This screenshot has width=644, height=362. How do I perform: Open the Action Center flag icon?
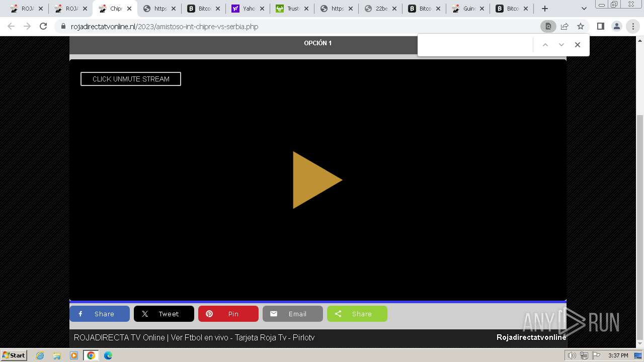[x=596, y=355]
